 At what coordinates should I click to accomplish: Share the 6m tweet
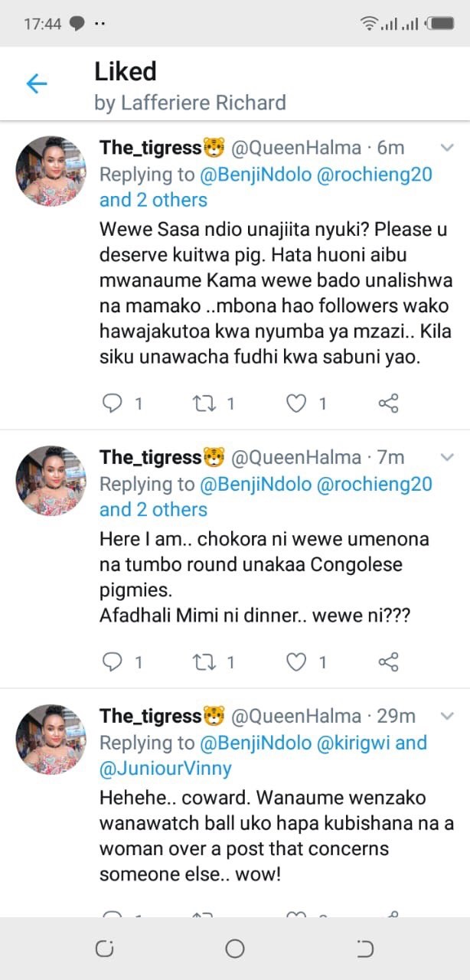pyautogui.click(x=389, y=403)
